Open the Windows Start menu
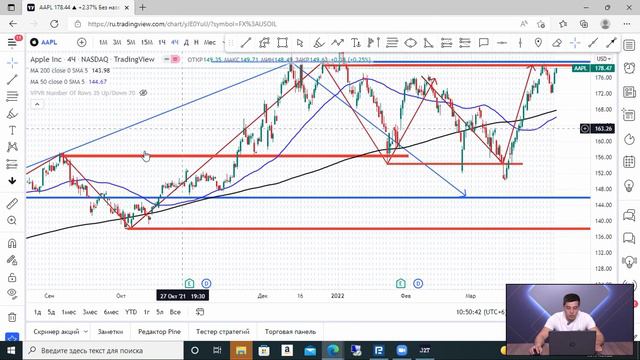 tap(11, 350)
